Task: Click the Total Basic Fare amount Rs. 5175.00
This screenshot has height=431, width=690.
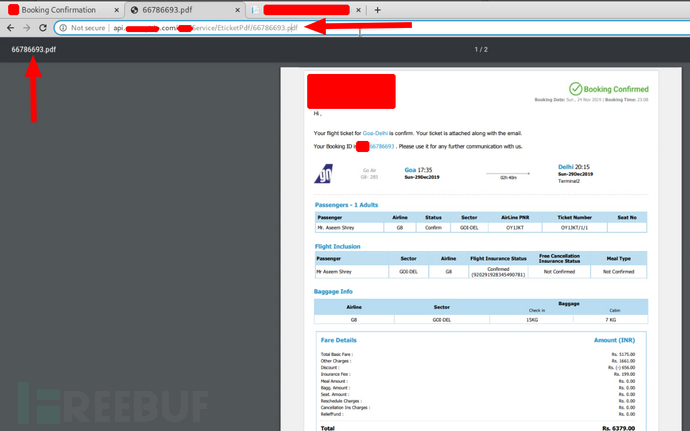Action: click(623, 354)
